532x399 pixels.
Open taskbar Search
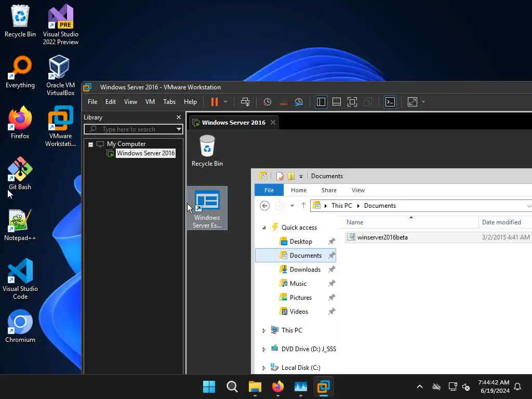click(x=232, y=387)
